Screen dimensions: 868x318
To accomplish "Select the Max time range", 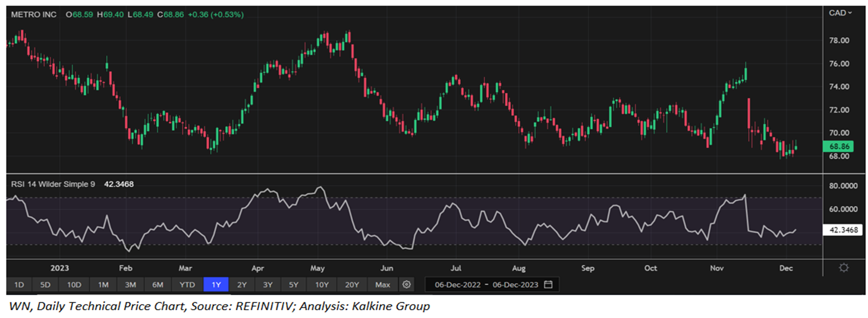I will pyautogui.click(x=383, y=285).
